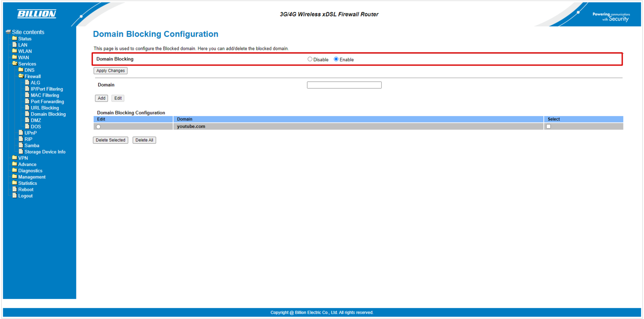Click the Reboot page icon

(x=14, y=189)
